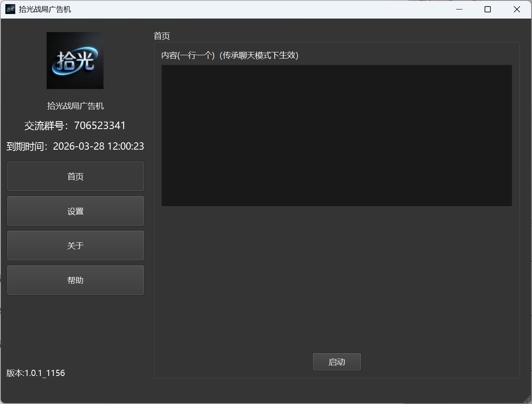Click the 拾光 logo image in sidebar
This screenshot has height=404, width=532.
(75, 61)
